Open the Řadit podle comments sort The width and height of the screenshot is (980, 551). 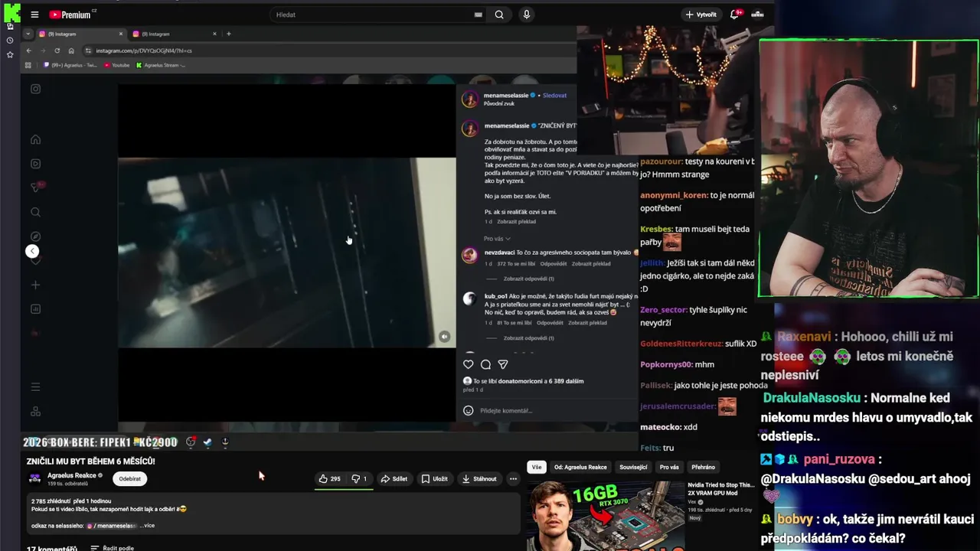(112, 548)
